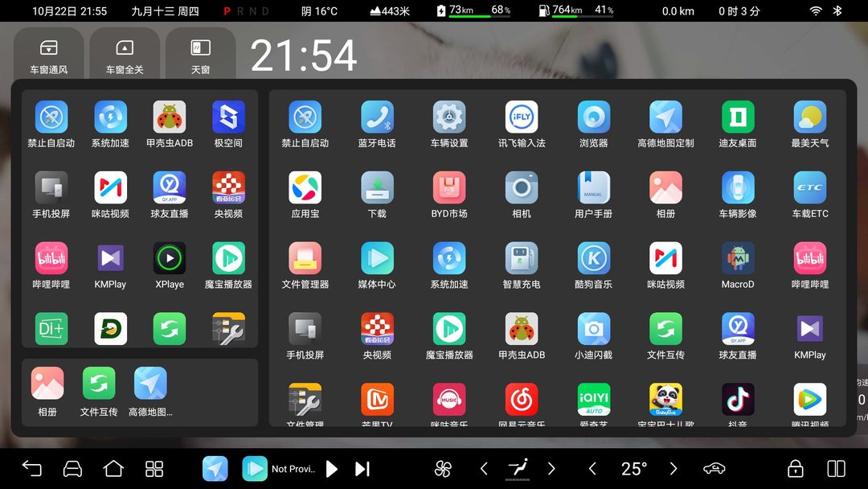Play the Not Provi.. media track
The height and width of the screenshot is (489, 868).
coord(332,469)
